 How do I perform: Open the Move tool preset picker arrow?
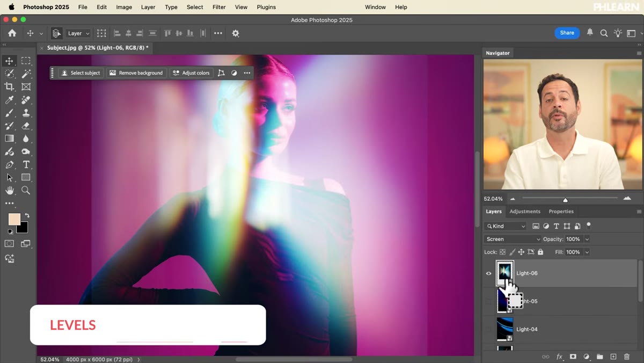(41, 33)
